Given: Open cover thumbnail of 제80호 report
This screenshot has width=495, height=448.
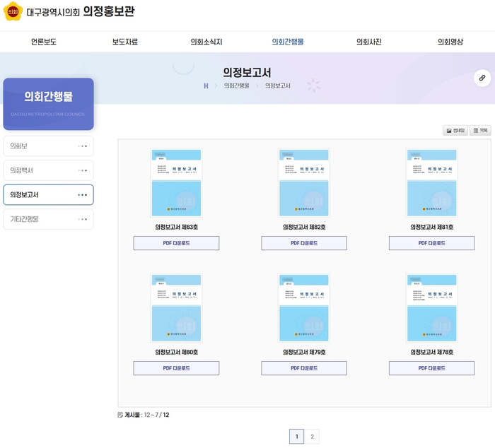Looking at the screenshot, I should pyautogui.click(x=176, y=308).
